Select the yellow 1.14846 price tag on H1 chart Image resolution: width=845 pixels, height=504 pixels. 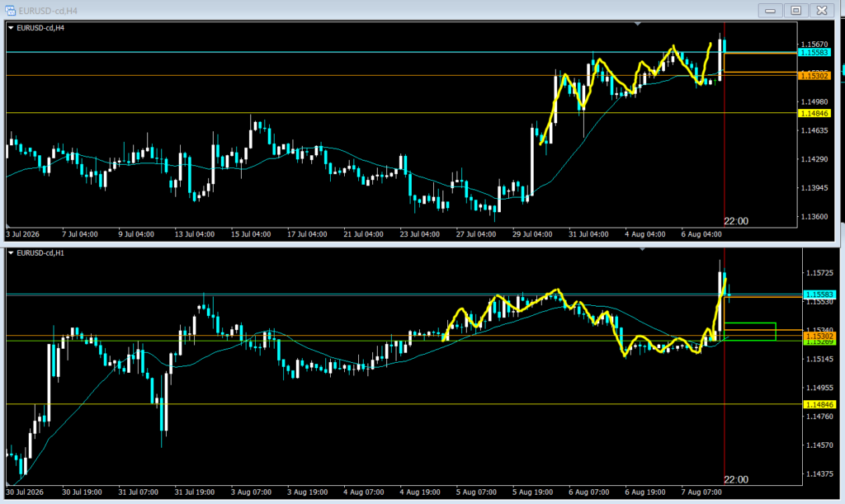(819, 404)
